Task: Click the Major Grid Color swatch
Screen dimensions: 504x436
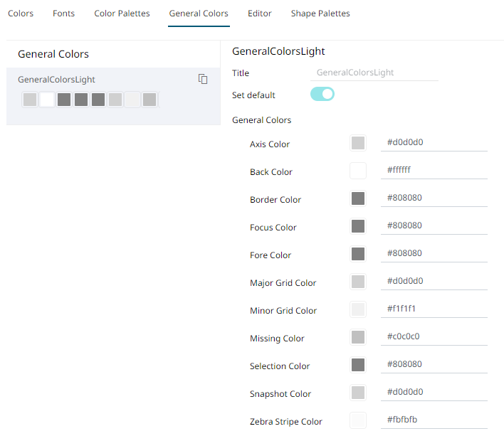Action: click(x=358, y=282)
